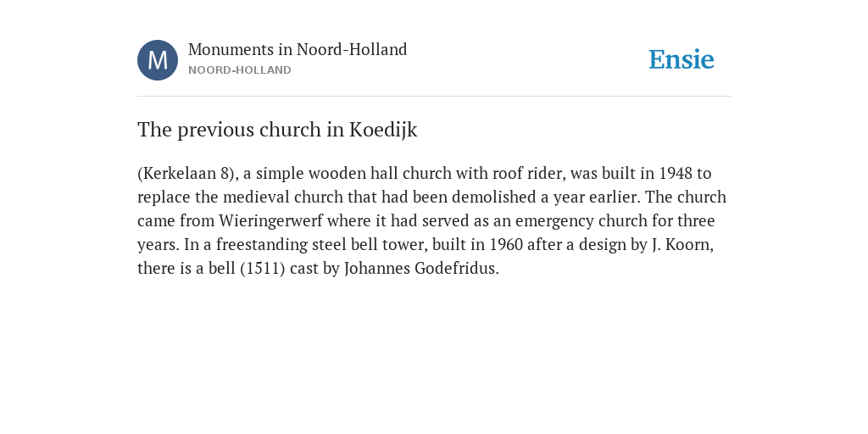Open the Monuments in Noord-Holland title
868x434 pixels.
(x=298, y=49)
